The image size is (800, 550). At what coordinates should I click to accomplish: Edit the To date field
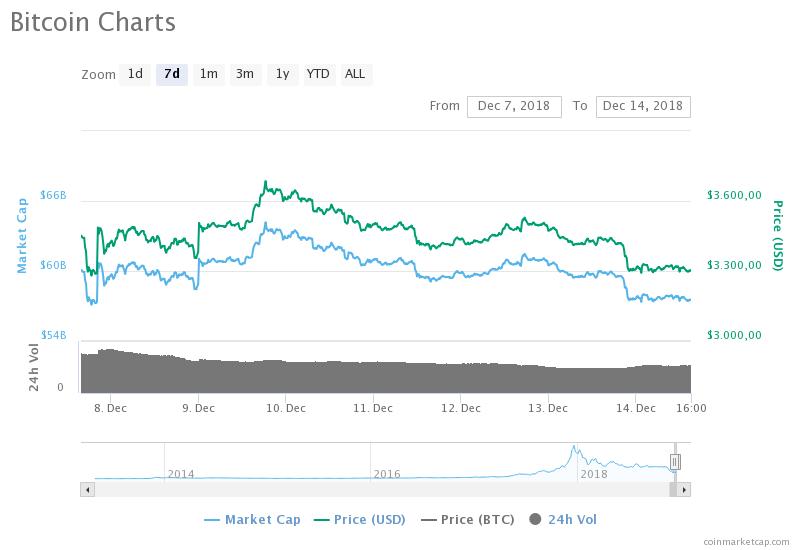point(643,107)
